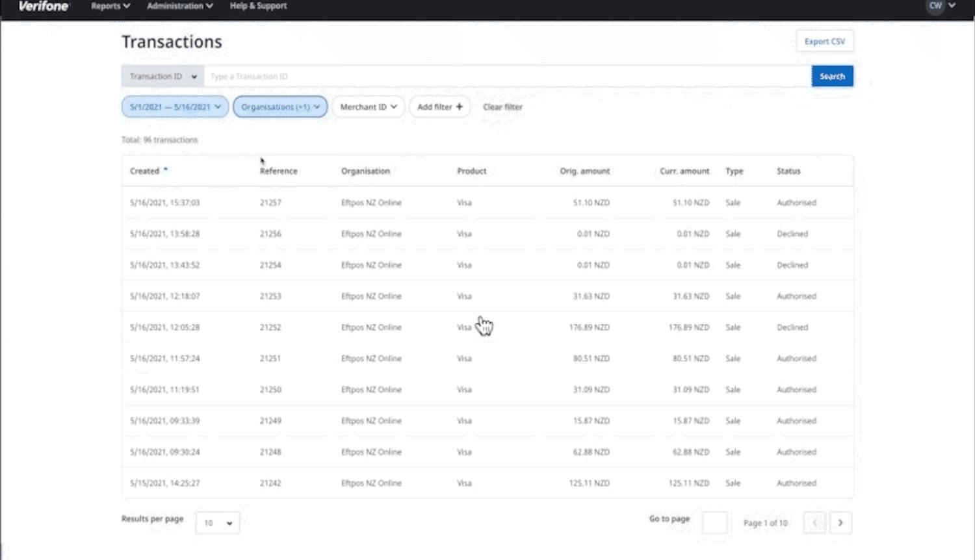Image resolution: width=975 pixels, height=560 pixels.
Task: Sort by the Created column header
Action: [148, 171]
